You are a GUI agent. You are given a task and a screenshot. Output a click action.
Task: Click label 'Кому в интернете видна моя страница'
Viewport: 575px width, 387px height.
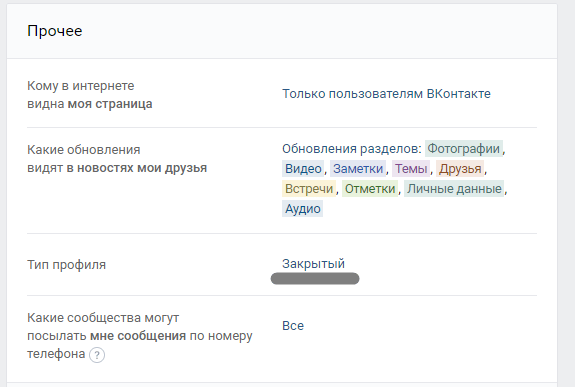[89, 95]
